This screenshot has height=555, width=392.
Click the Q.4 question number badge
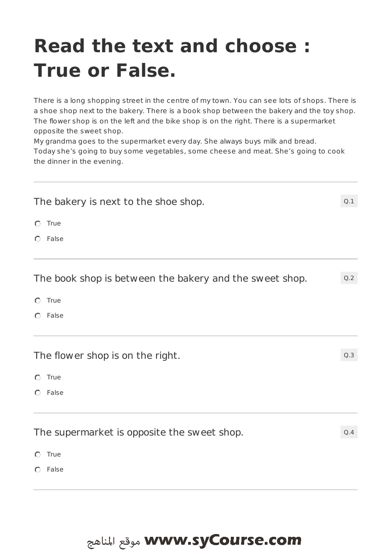click(x=349, y=432)
